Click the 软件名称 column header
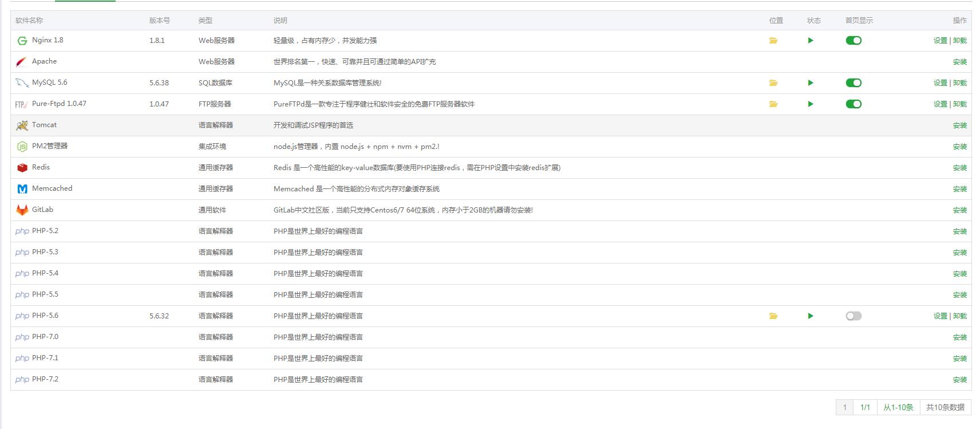 point(29,21)
